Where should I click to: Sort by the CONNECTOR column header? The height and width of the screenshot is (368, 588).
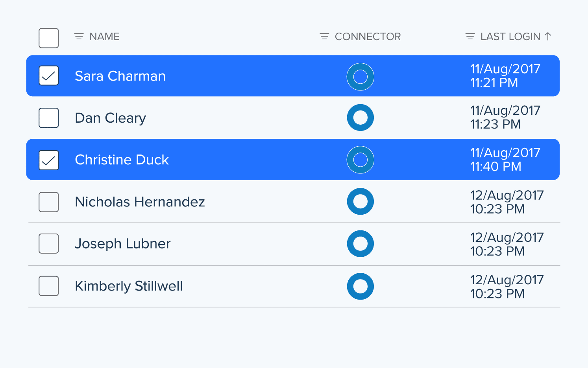(368, 37)
